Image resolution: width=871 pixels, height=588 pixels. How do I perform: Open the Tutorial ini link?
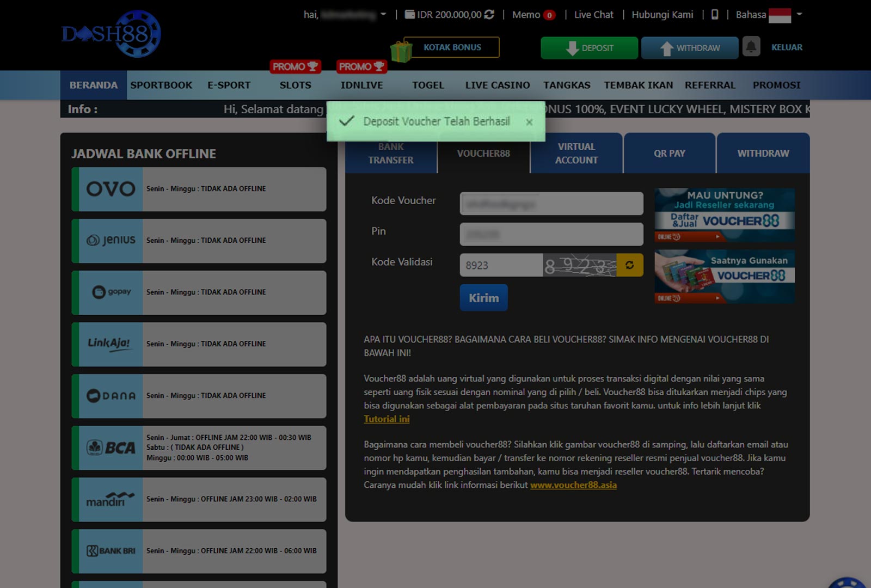pyautogui.click(x=387, y=419)
